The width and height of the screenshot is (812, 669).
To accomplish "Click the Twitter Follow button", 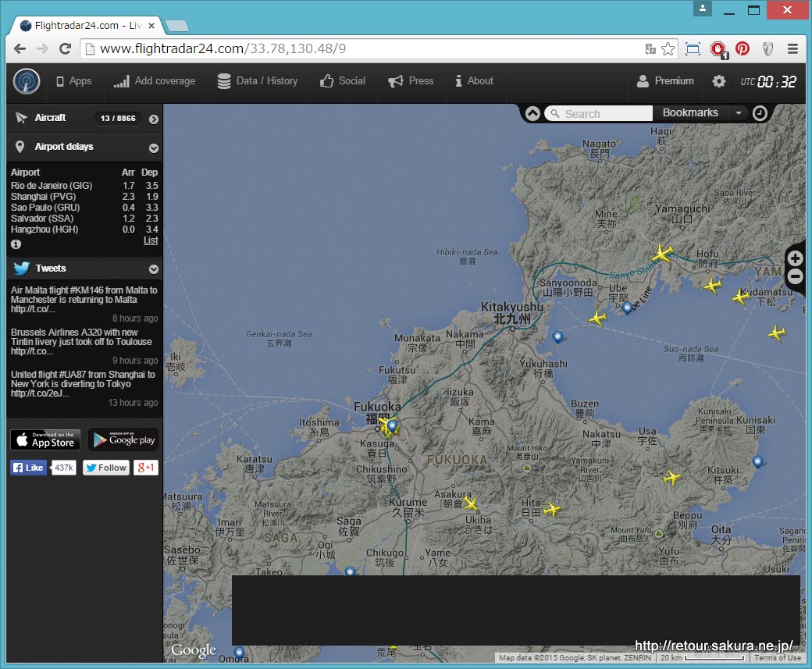I will point(106,468).
